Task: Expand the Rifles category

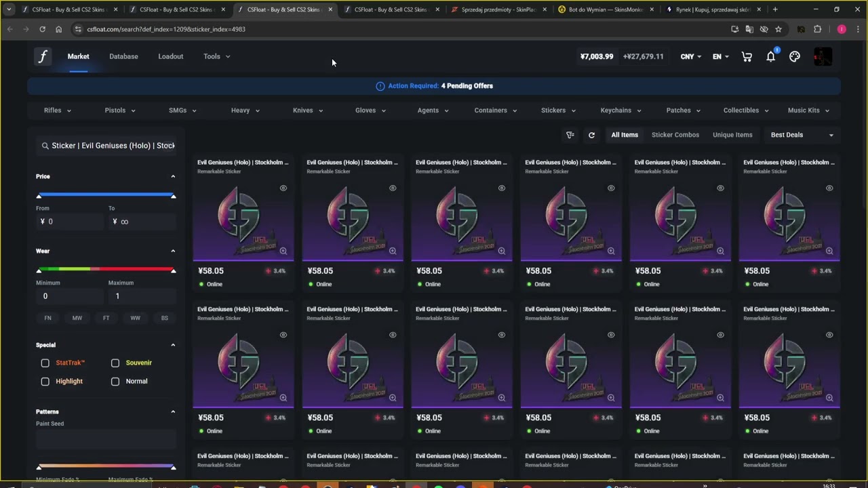Action: click(x=58, y=110)
